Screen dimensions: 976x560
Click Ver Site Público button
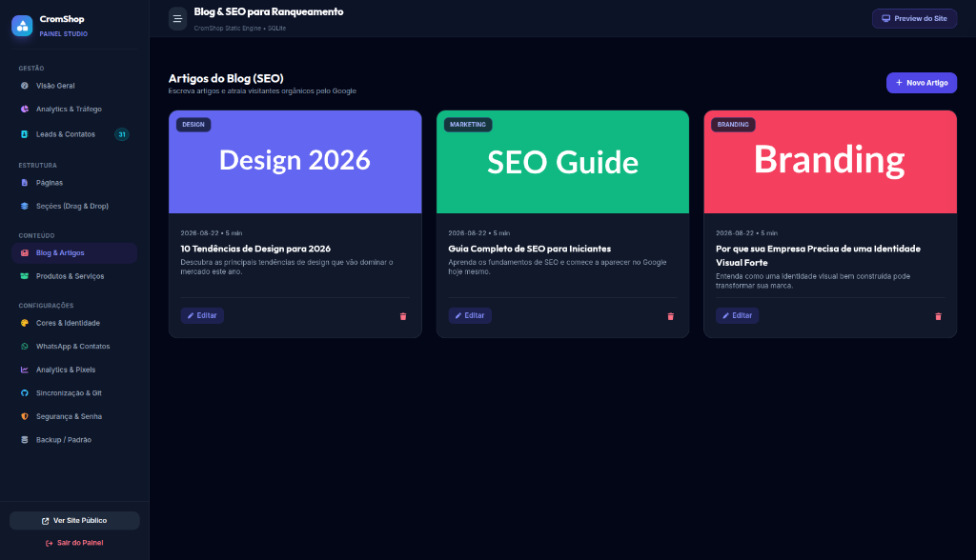(x=74, y=521)
